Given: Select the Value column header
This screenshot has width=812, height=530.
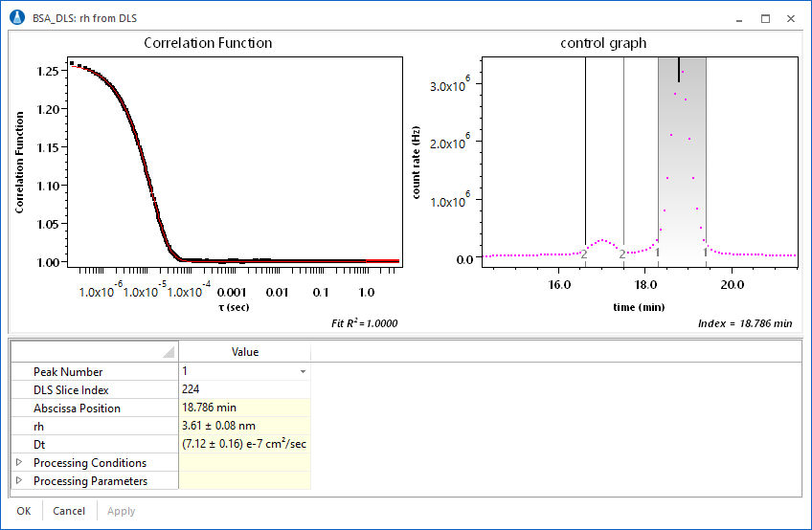Looking at the screenshot, I should coord(245,352).
